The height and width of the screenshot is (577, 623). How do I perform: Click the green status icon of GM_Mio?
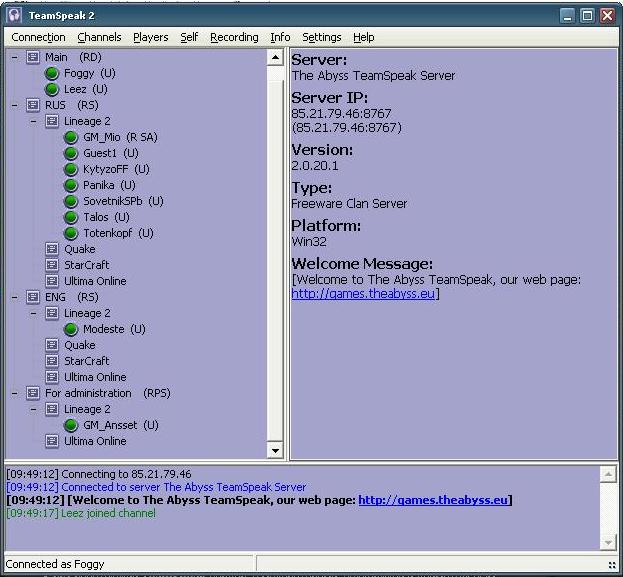click(x=71, y=137)
